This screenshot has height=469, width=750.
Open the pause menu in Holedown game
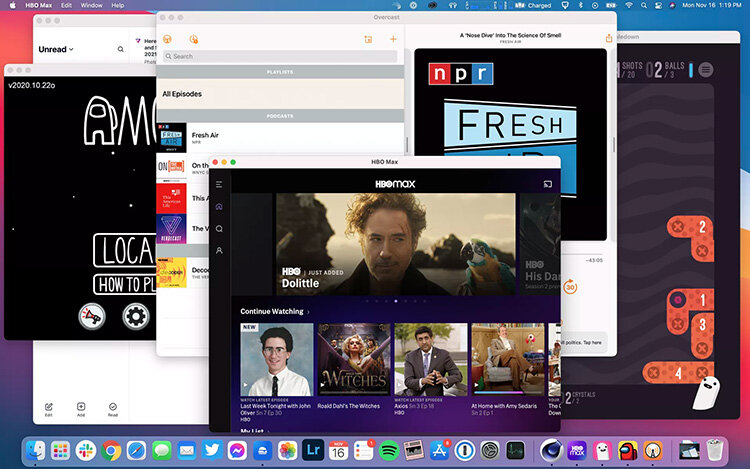tap(706, 70)
